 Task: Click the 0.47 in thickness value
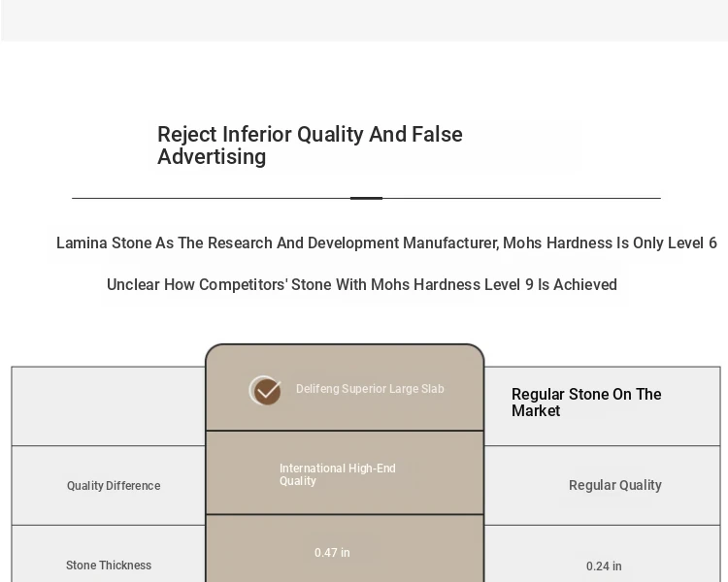coord(332,553)
